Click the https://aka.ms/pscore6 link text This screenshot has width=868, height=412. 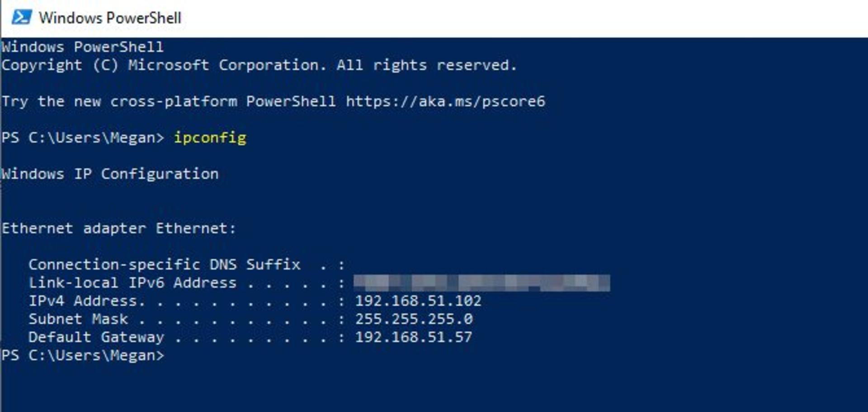(x=445, y=101)
